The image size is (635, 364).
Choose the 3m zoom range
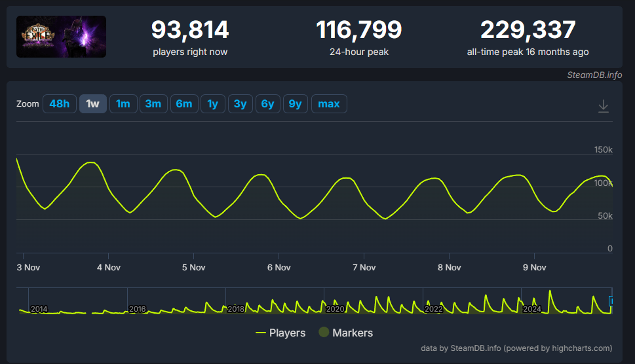click(153, 103)
